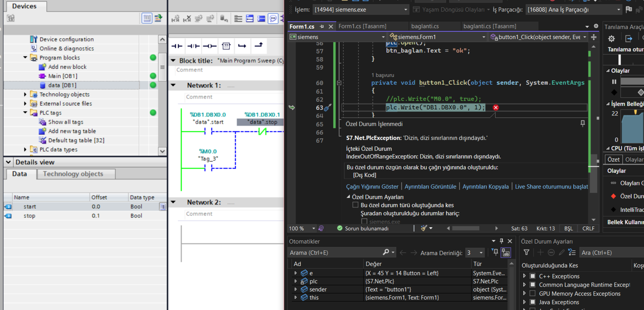The image size is (644, 310).
Task: Click the search magnifier in Otomatikler panel
Action: point(386,252)
